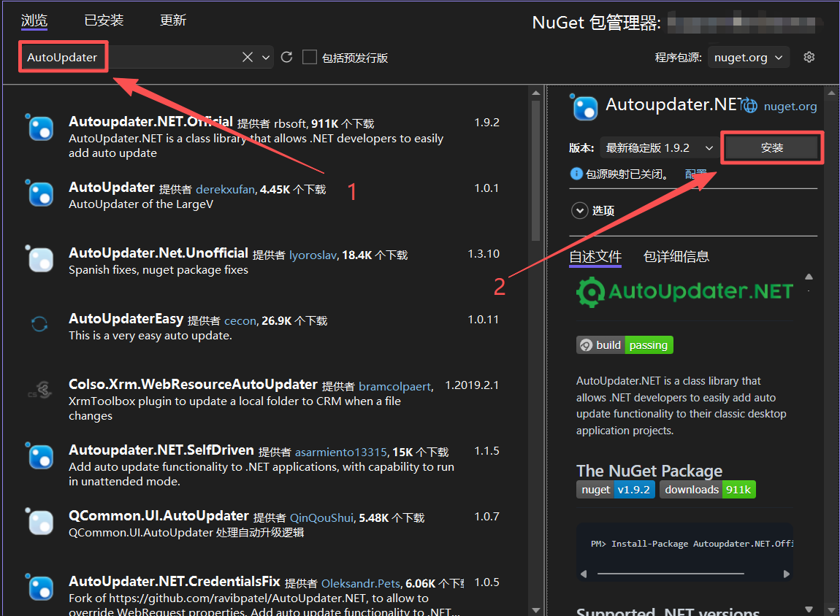
Task: Toggle the include prerelease checkbox
Action: [310, 57]
